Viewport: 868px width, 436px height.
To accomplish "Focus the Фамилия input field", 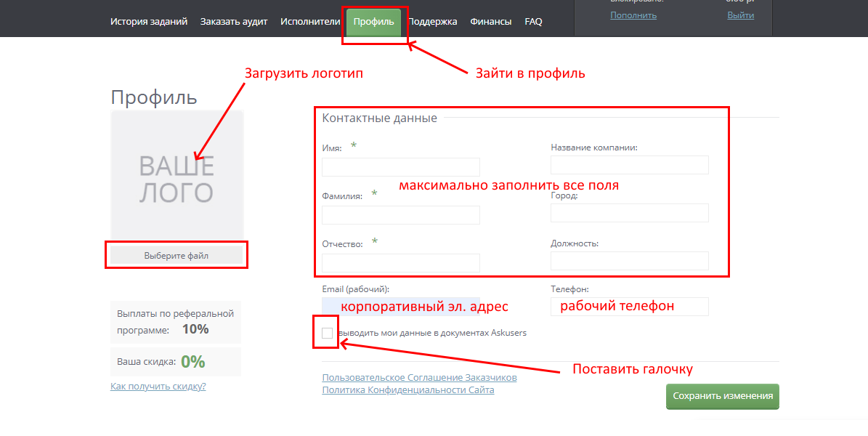I will coord(401,215).
